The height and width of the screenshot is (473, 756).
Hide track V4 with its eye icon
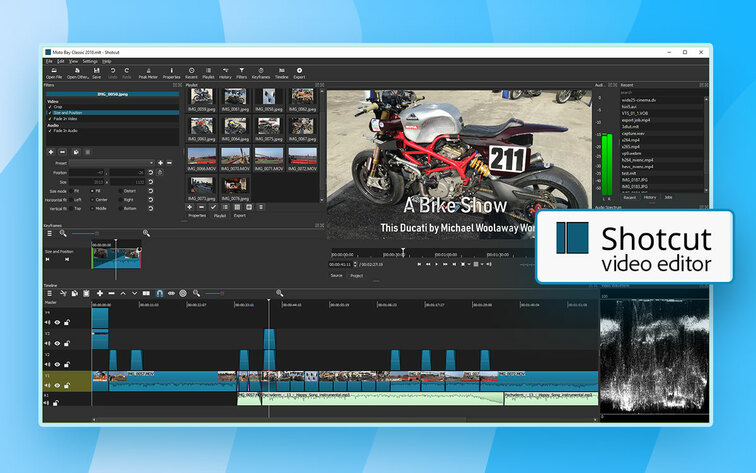[x=57, y=323]
